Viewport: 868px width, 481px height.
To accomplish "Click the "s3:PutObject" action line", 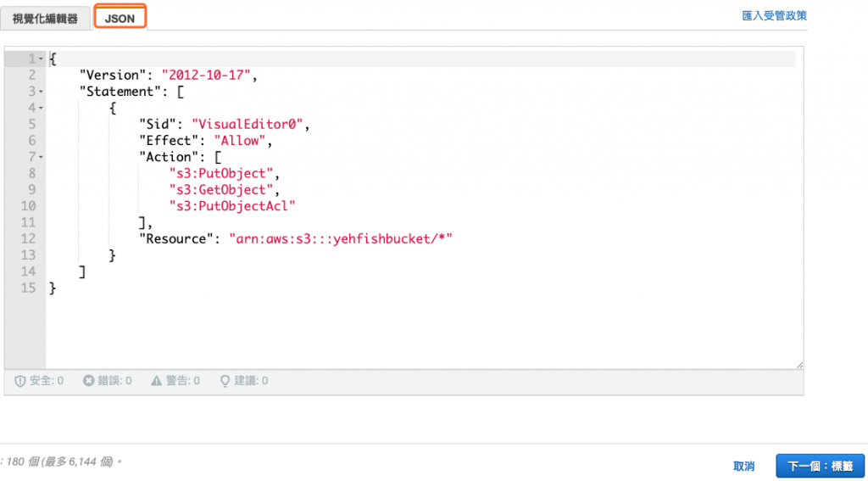I will [221, 173].
